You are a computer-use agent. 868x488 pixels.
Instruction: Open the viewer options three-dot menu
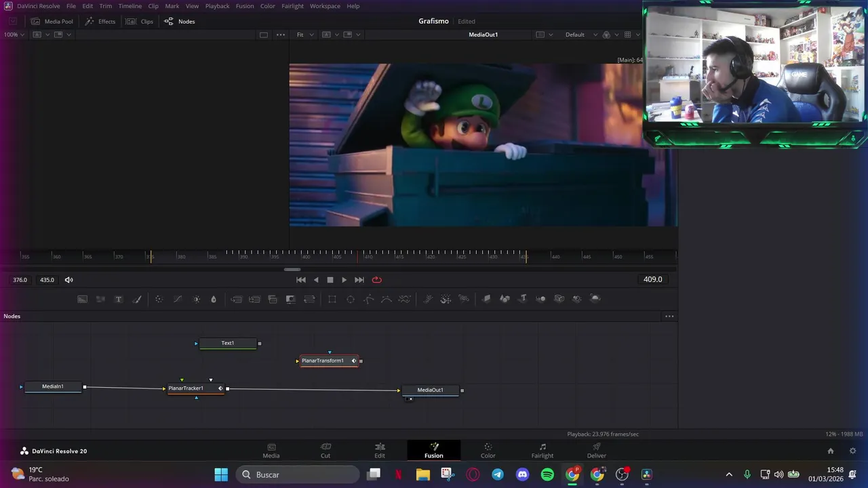(x=281, y=35)
